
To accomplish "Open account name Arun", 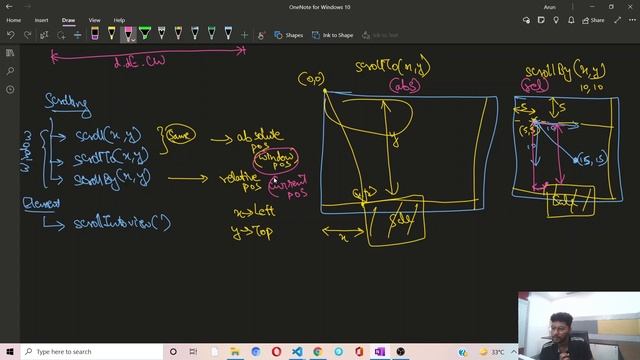I will coord(549,7).
